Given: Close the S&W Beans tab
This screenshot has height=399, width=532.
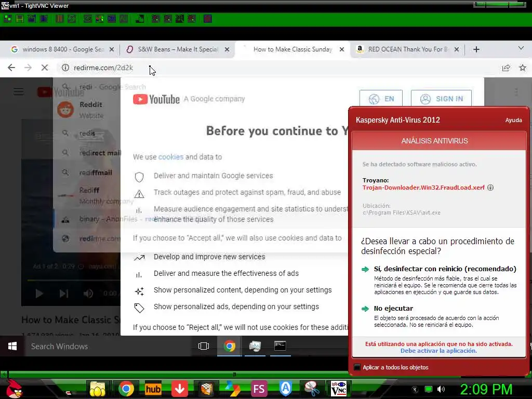Looking at the screenshot, I should 227,49.
